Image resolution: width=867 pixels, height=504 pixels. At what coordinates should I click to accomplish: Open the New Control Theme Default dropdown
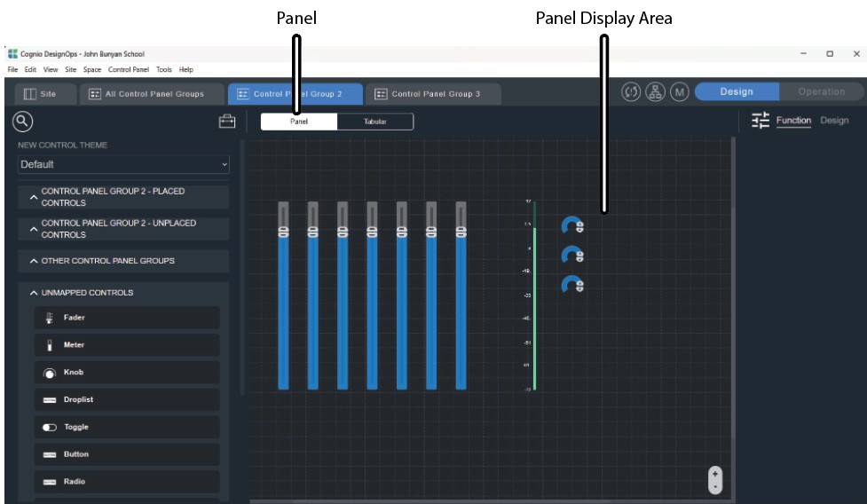[123, 164]
